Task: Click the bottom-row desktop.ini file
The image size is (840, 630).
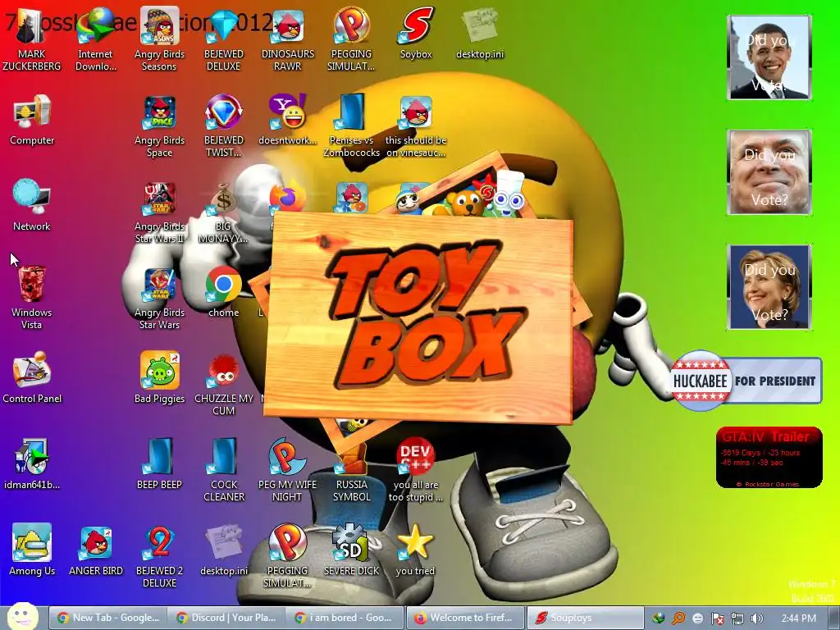Action: (x=224, y=550)
